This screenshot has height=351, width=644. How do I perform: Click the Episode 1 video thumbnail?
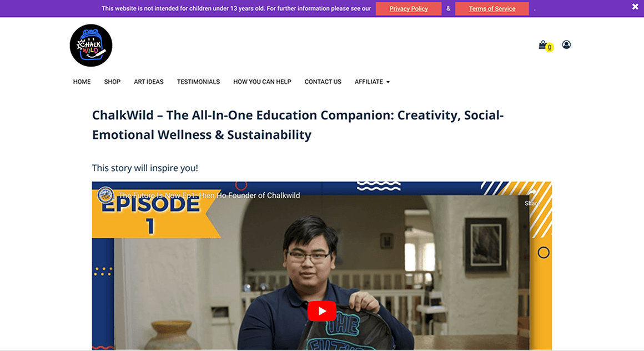[x=321, y=265]
